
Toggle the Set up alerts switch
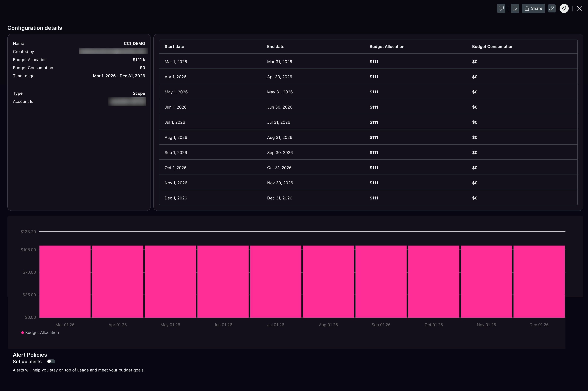tap(51, 361)
